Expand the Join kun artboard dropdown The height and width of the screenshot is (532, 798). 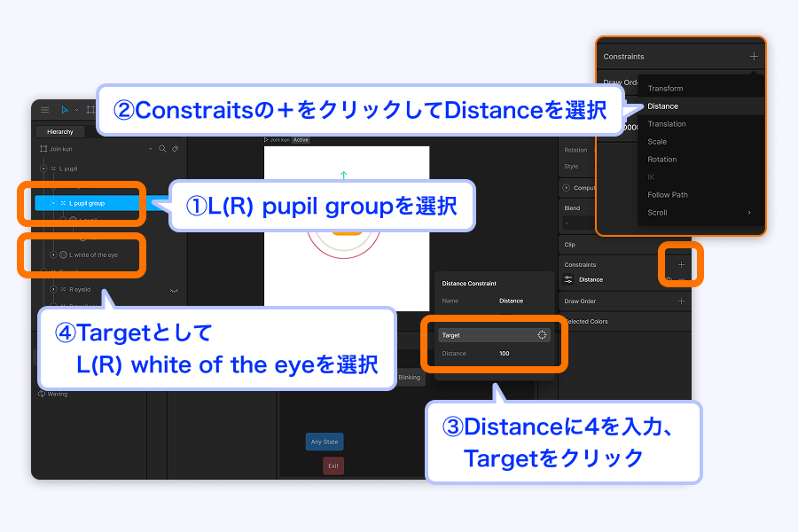pos(150,149)
